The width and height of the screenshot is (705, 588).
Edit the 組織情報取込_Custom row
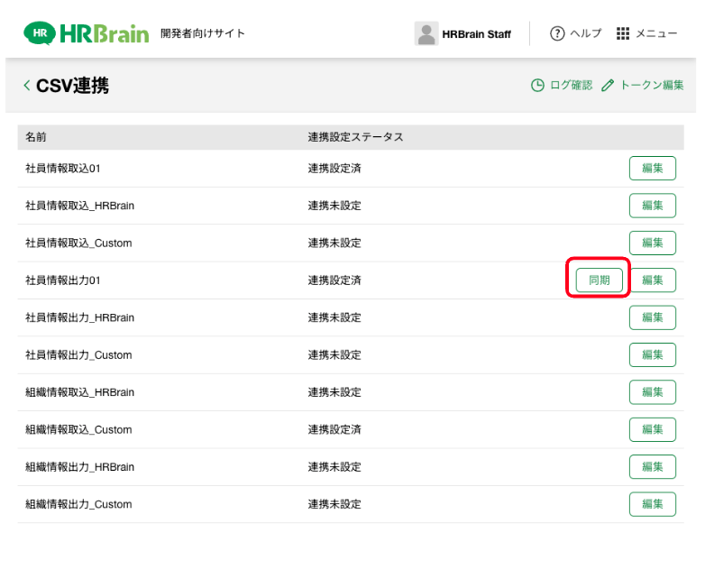pyautogui.click(x=652, y=429)
